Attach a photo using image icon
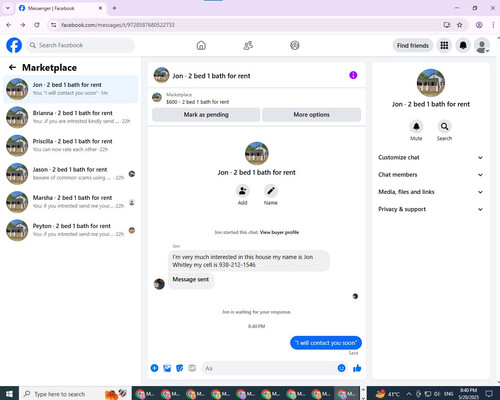Image resolution: width=500 pixels, height=400 pixels. coord(167,368)
